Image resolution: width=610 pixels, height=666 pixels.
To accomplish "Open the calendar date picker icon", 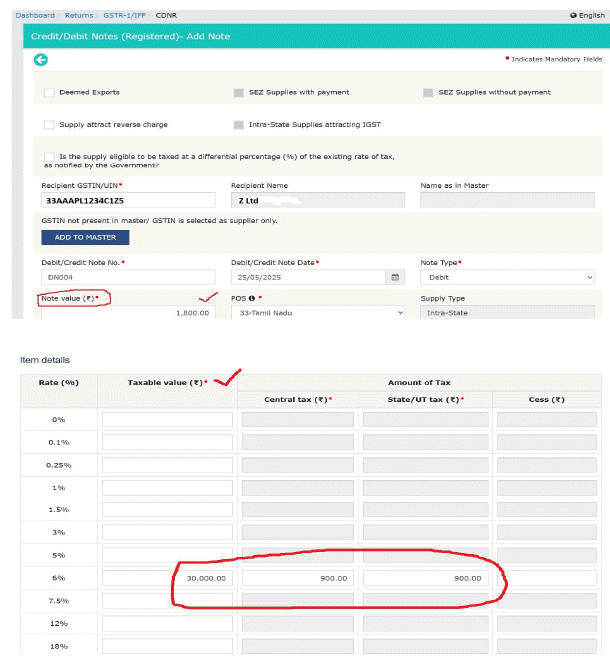I will click(396, 277).
